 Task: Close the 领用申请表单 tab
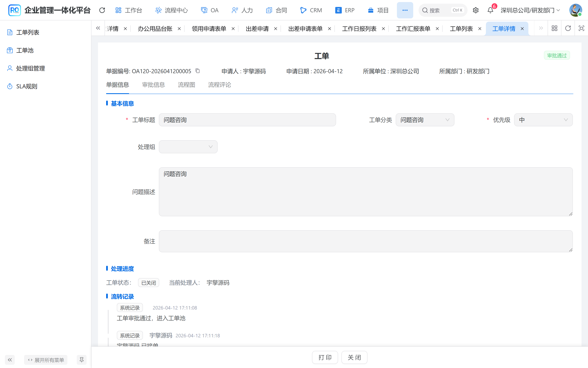[233, 29]
